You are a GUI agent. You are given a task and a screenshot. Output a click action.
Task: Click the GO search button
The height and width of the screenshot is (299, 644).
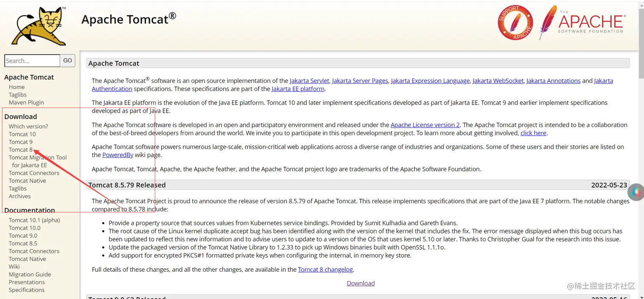[x=68, y=61]
